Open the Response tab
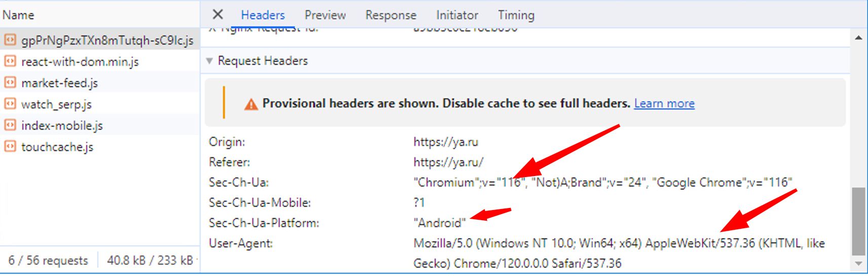 coord(391,15)
